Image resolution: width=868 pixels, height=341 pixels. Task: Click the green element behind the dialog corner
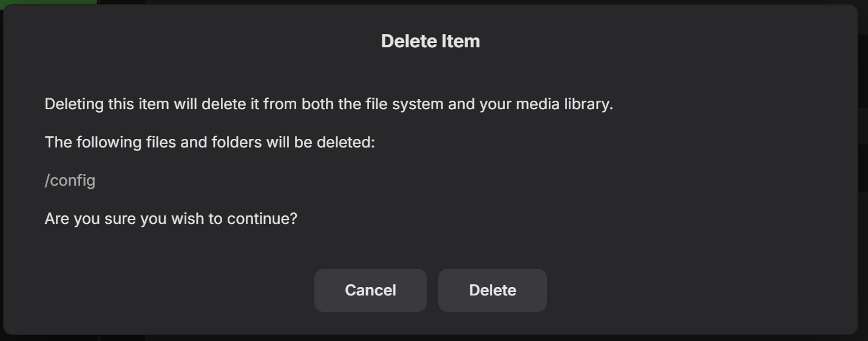click(x=49, y=2)
